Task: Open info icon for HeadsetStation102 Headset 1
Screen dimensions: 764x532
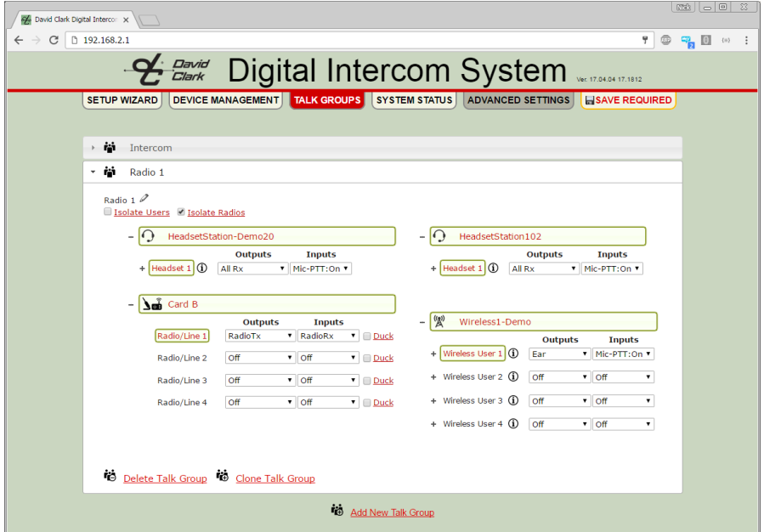Action: (x=494, y=268)
